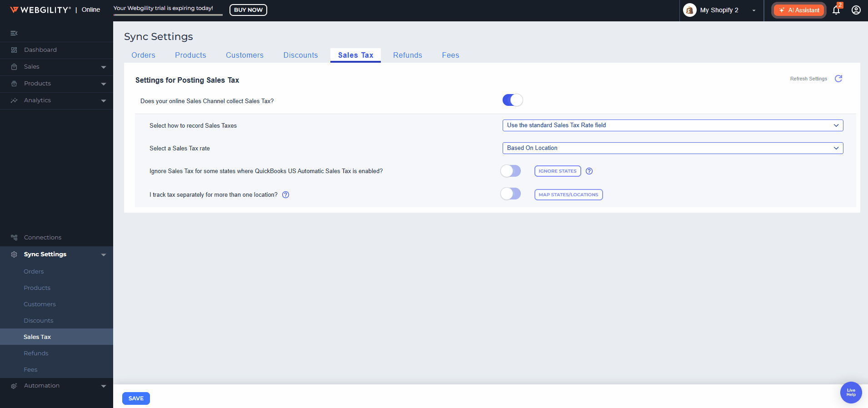
Task: Click help icon next to track tax separately
Action: [x=286, y=195]
